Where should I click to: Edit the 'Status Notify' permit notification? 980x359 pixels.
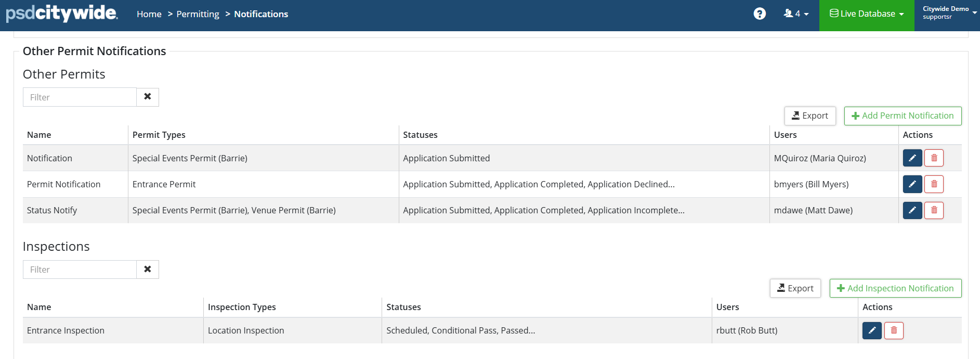(912, 210)
